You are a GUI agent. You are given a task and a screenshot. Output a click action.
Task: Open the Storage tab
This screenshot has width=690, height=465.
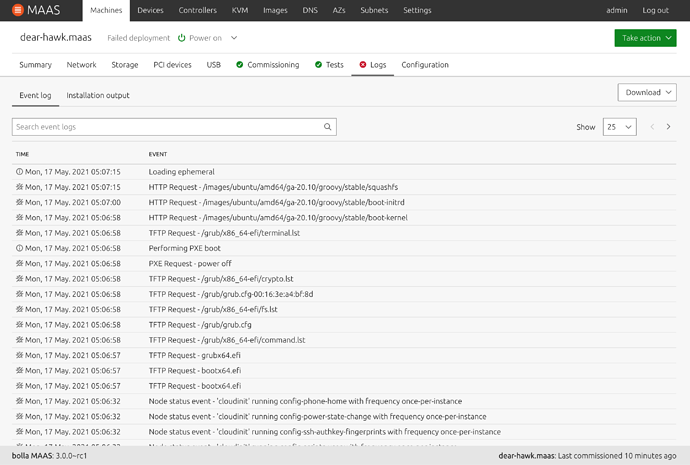tap(125, 65)
